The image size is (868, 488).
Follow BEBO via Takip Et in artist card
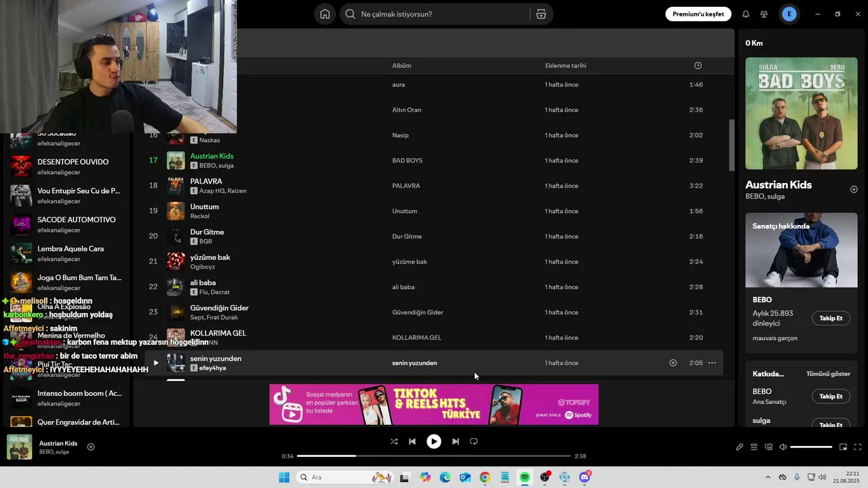point(831,318)
